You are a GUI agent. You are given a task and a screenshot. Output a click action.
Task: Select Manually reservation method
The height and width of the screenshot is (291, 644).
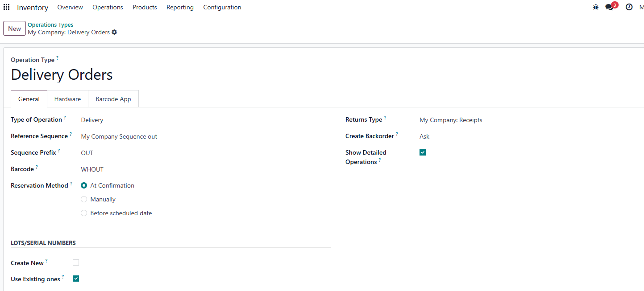point(84,199)
